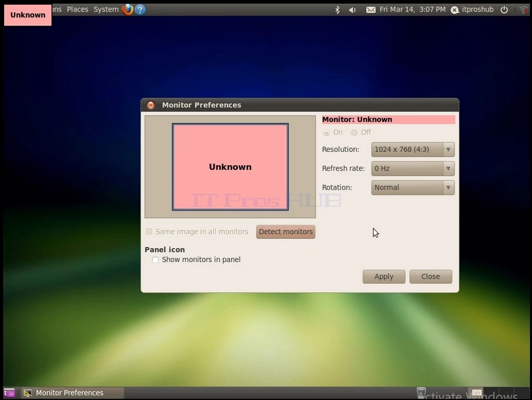
Task: Select the pink Unknown monitor preview
Action: (230, 167)
